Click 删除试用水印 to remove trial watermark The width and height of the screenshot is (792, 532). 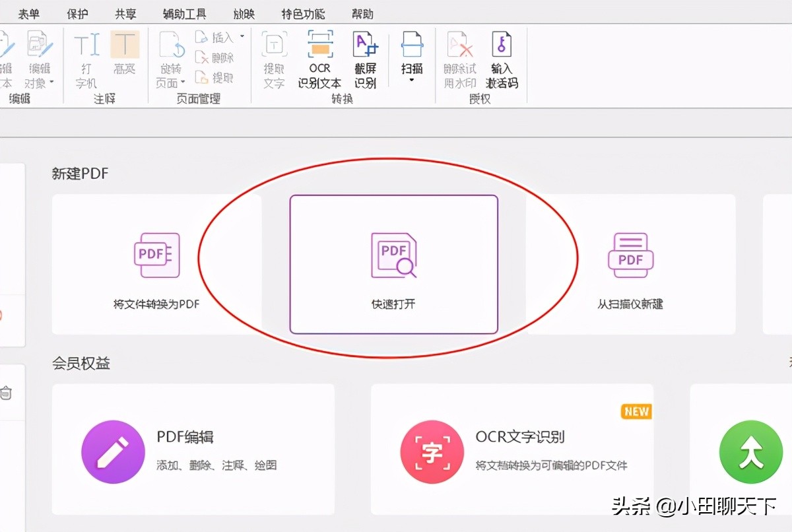460,59
